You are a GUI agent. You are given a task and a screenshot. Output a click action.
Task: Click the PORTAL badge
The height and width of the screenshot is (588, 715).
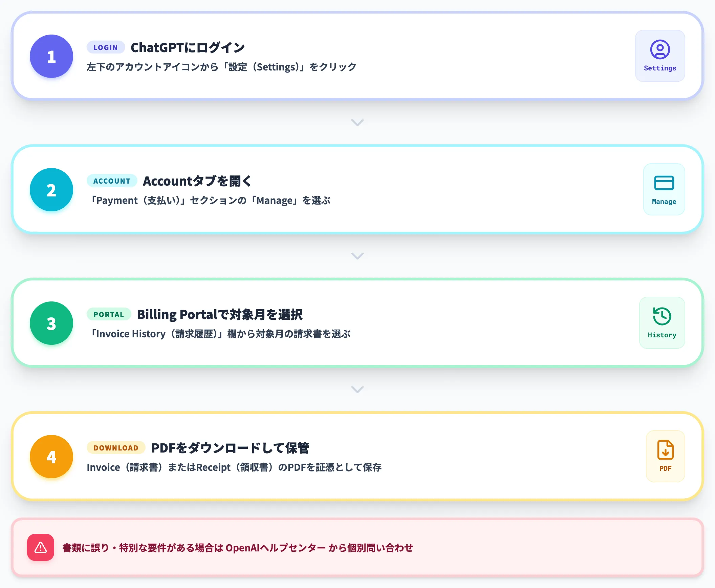(x=109, y=314)
